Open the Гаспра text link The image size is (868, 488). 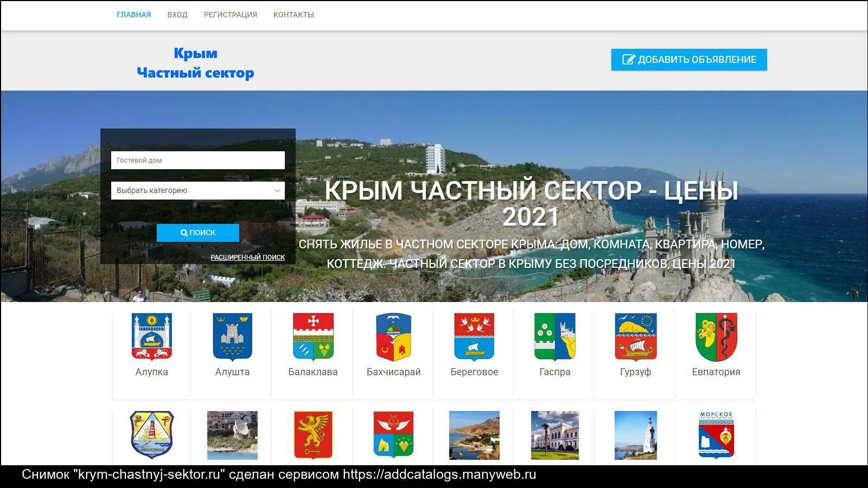(x=554, y=372)
